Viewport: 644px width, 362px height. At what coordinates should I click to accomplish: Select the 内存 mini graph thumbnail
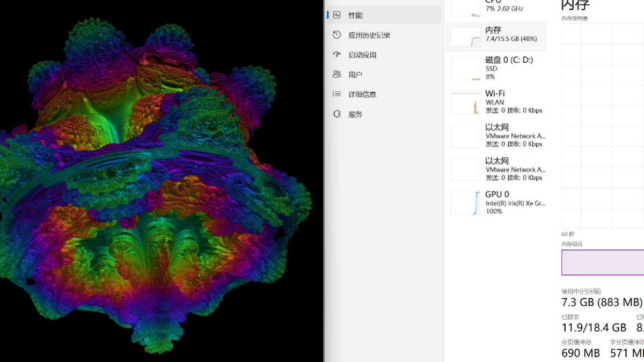click(x=465, y=37)
